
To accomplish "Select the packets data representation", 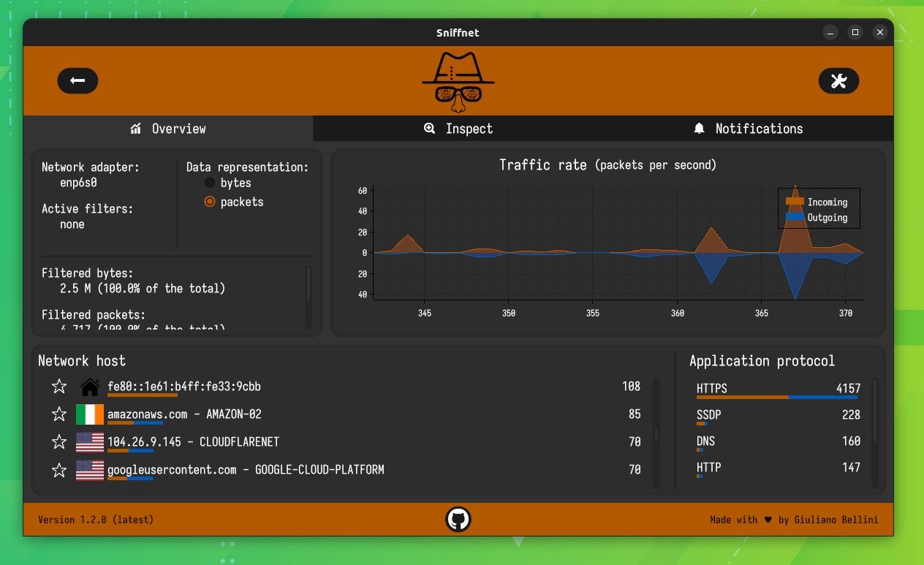I will pyautogui.click(x=211, y=202).
